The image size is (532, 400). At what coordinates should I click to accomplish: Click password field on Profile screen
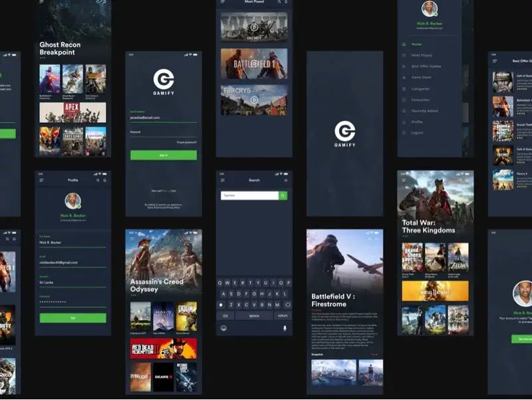coord(73,301)
